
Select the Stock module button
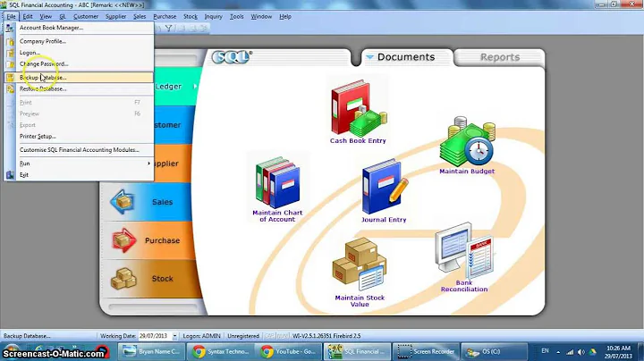tap(150, 279)
